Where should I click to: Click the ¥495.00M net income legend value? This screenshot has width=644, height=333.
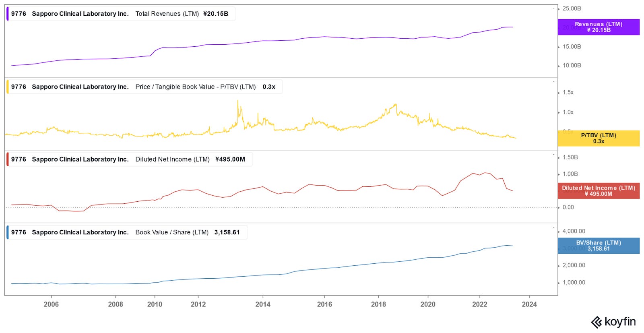(230, 159)
